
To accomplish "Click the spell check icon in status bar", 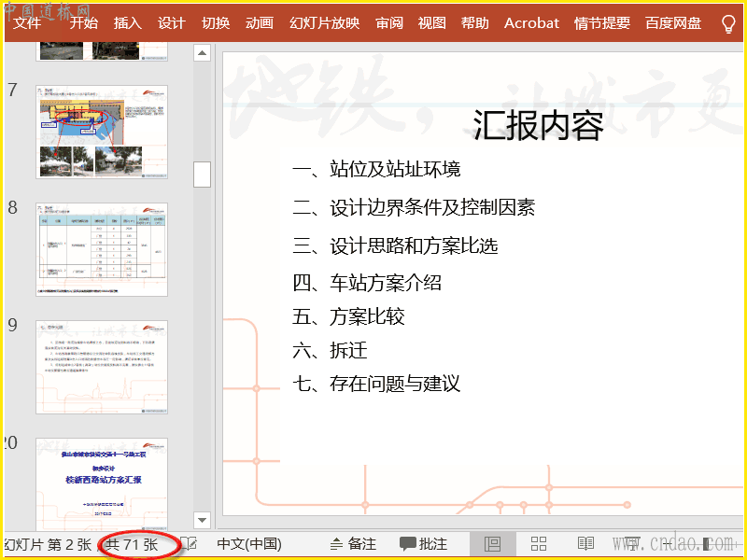I will pos(190,544).
